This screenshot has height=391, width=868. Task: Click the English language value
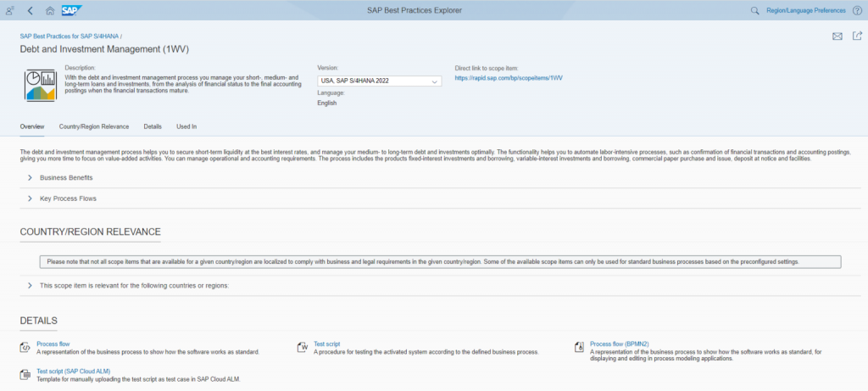tap(326, 103)
